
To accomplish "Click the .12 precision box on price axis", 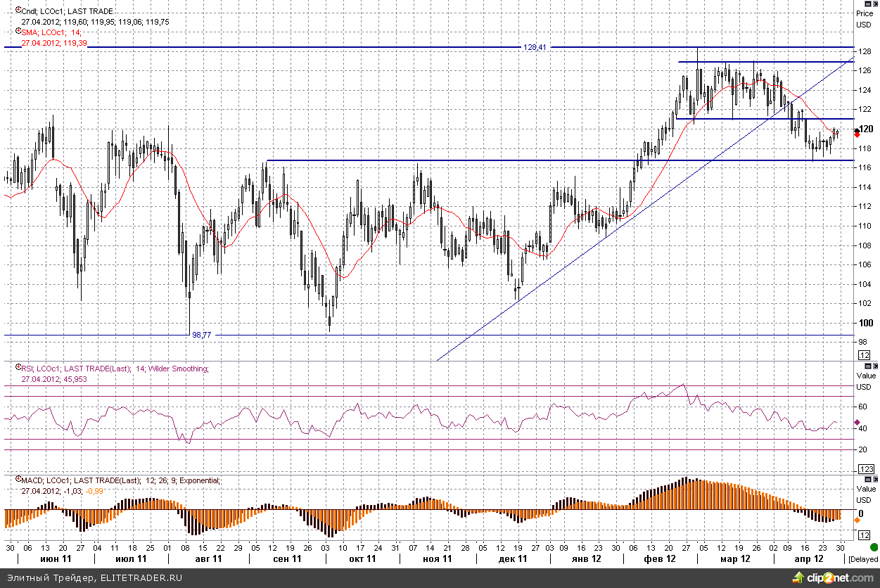I will 865,355.
